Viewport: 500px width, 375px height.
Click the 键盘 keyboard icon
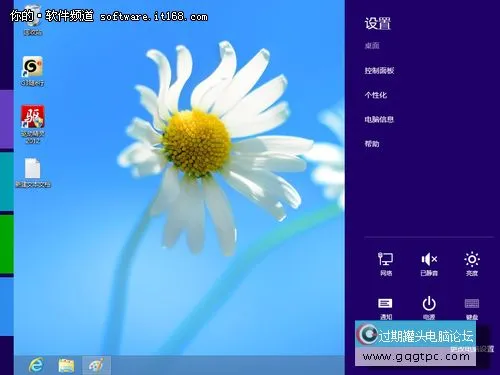[472, 308]
